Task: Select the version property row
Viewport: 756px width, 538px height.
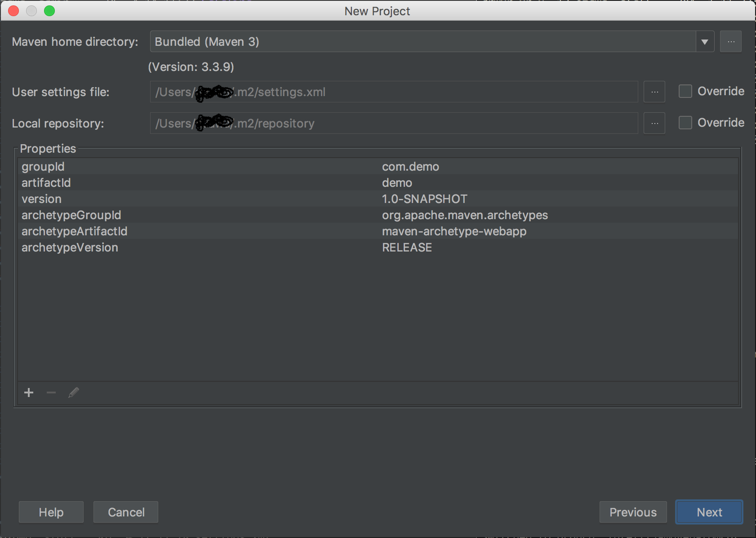Action: tap(378, 199)
